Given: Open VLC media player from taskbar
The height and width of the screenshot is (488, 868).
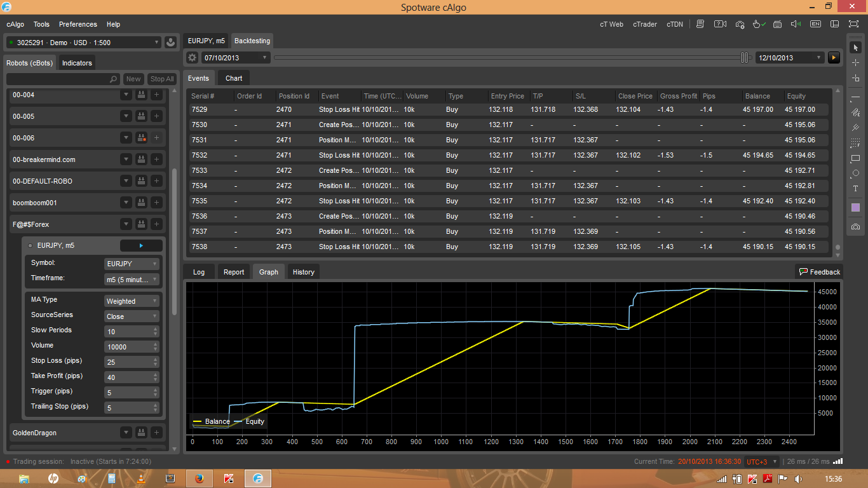Looking at the screenshot, I should (140, 478).
